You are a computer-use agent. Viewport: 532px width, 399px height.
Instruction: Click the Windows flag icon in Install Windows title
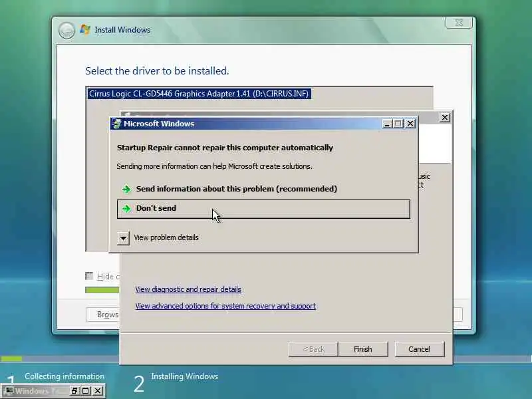click(x=85, y=29)
